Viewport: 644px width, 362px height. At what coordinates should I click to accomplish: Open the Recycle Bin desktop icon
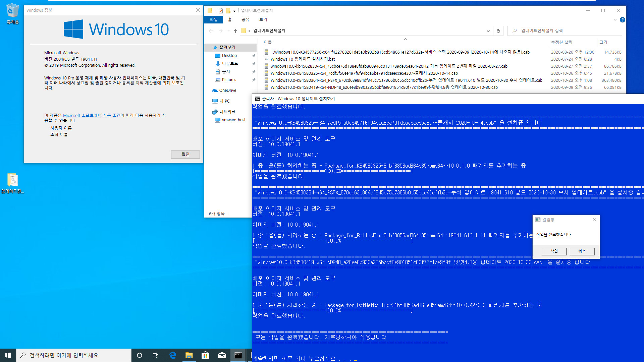coord(12,13)
